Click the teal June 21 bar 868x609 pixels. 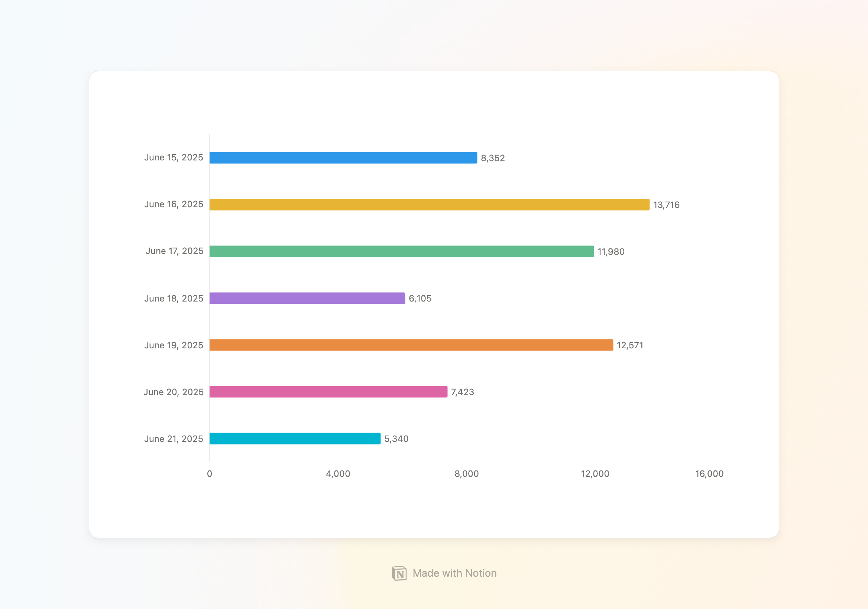(x=295, y=439)
